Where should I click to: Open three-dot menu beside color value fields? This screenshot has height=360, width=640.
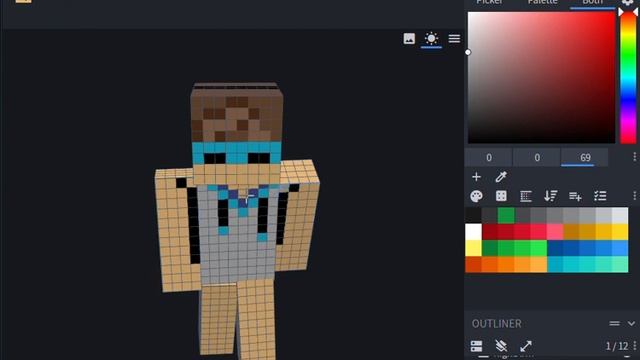point(634,157)
